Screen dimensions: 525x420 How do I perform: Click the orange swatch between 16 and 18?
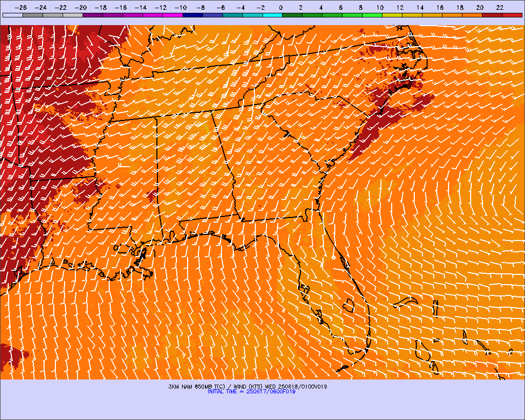(452, 15)
